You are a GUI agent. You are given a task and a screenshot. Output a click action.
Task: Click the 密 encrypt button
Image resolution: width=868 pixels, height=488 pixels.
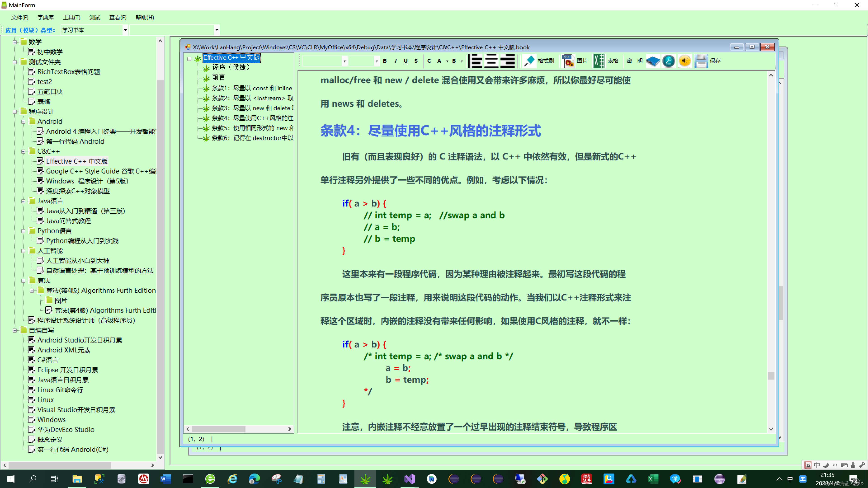629,61
